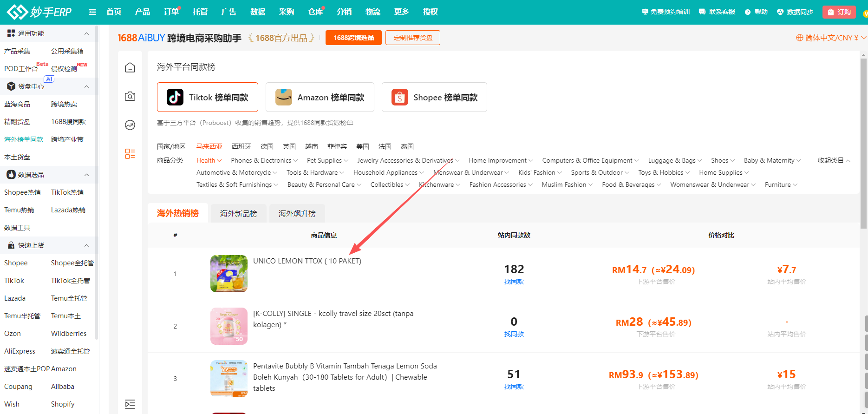The width and height of the screenshot is (868, 414).
Task: Click the collapse-sidebar icon at bottom
Action: [x=130, y=404]
